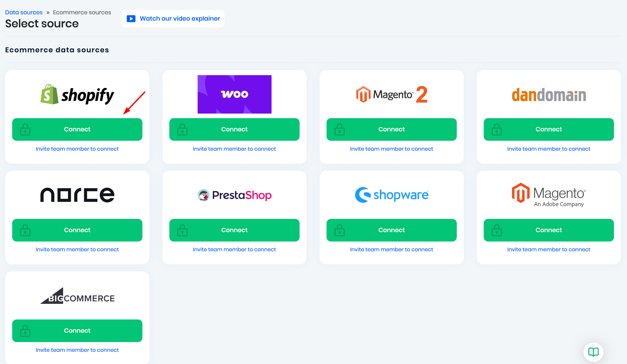Connect the Norce source

point(77,230)
